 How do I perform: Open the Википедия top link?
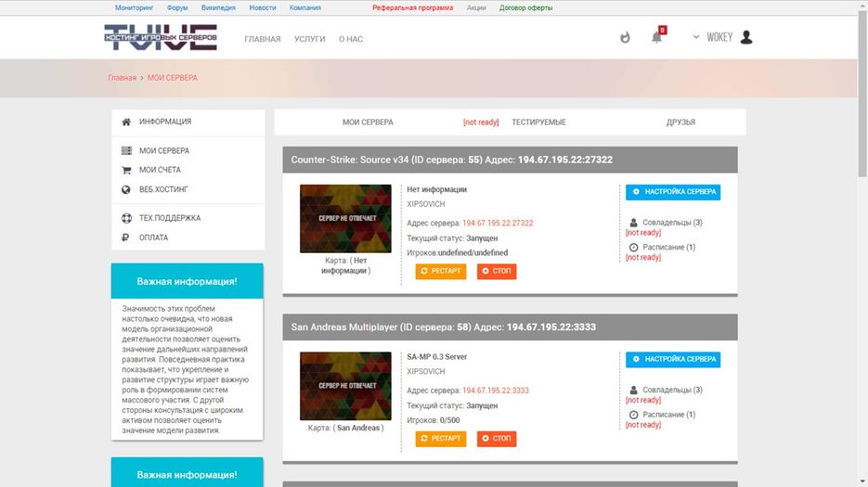(218, 7)
